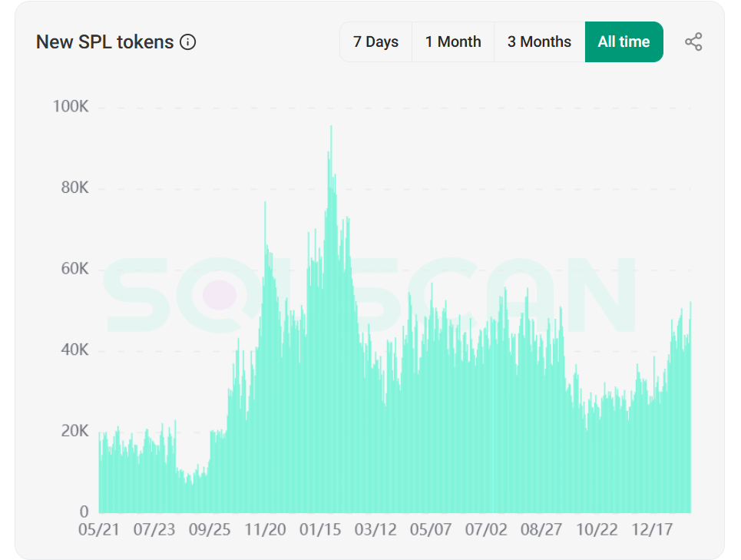Screen dimensions: 741x560
Task: Click the 100K y-axis label
Action: [x=71, y=107]
